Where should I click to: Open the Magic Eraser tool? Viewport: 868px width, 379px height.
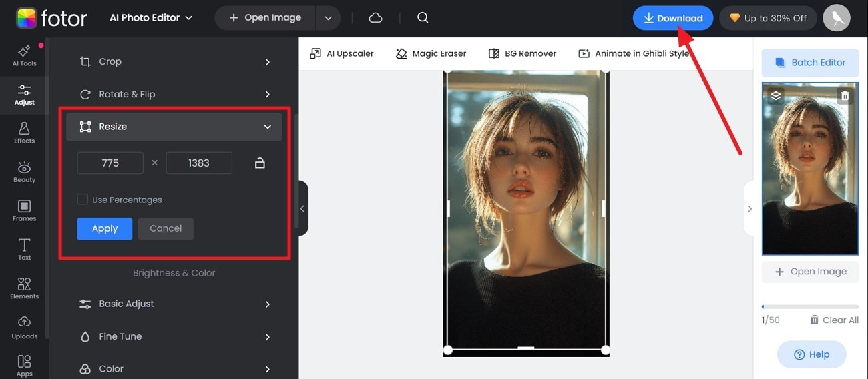coord(431,53)
